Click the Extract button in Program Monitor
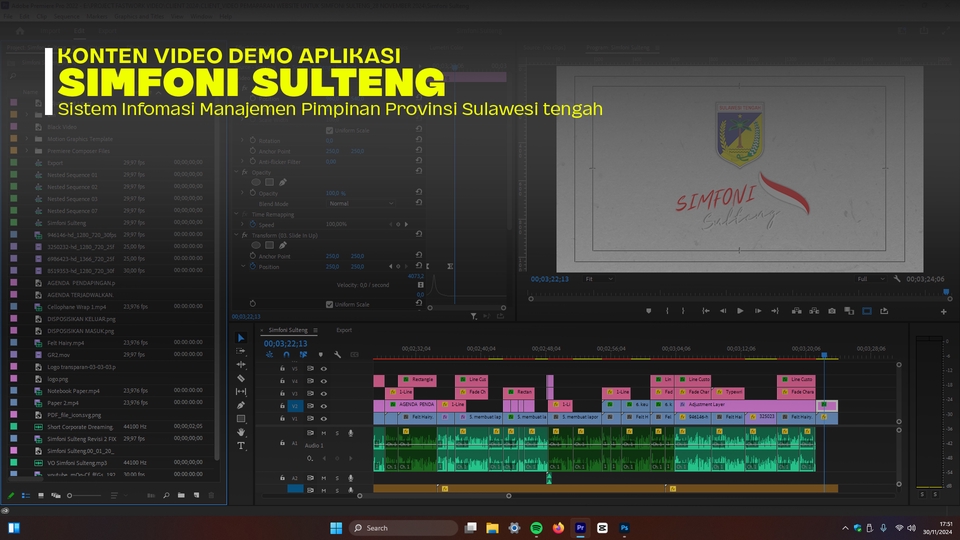The image size is (960, 540). click(x=814, y=311)
